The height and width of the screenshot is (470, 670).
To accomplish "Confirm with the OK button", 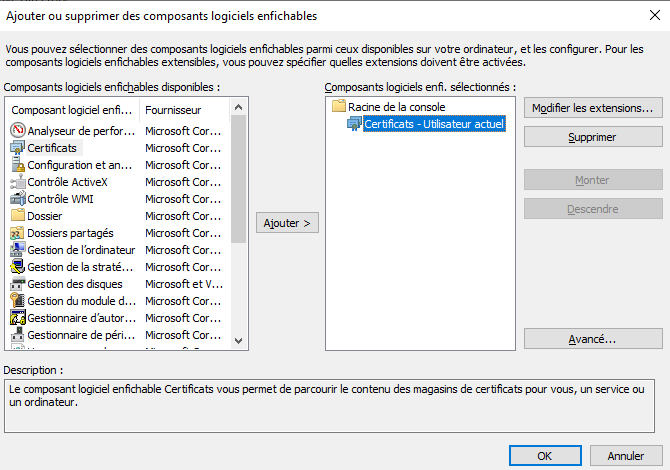I will pos(544,455).
